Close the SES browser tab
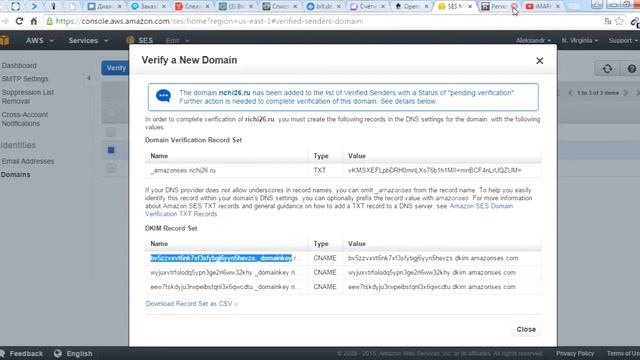The width and height of the screenshot is (640, 360). 470,7
